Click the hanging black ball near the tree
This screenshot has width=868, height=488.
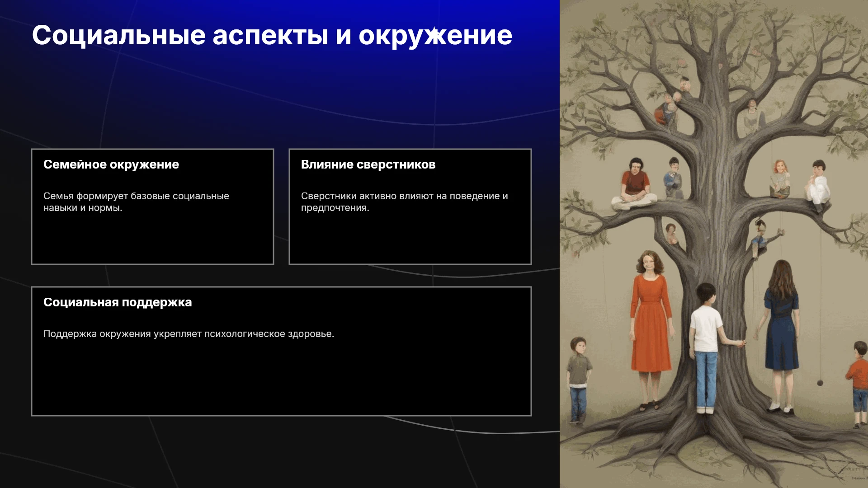pyautogui.click(x=820, y=383)
